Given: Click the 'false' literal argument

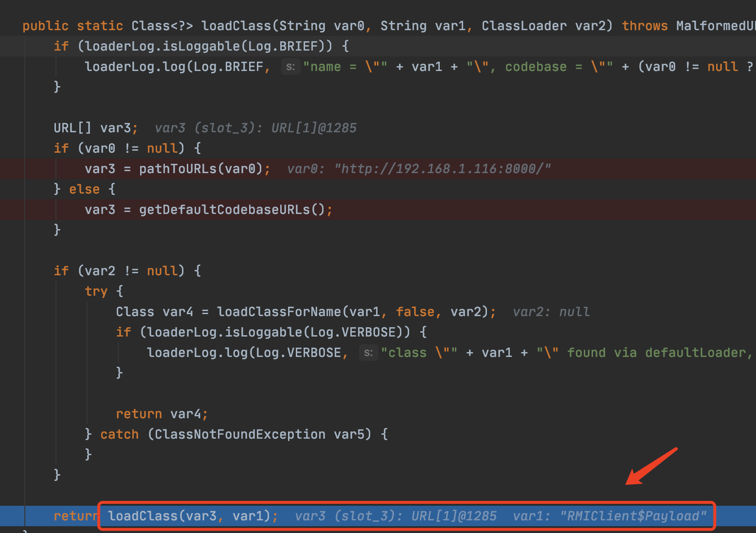Looking at the screenshot, I should [x=415, y=312].
